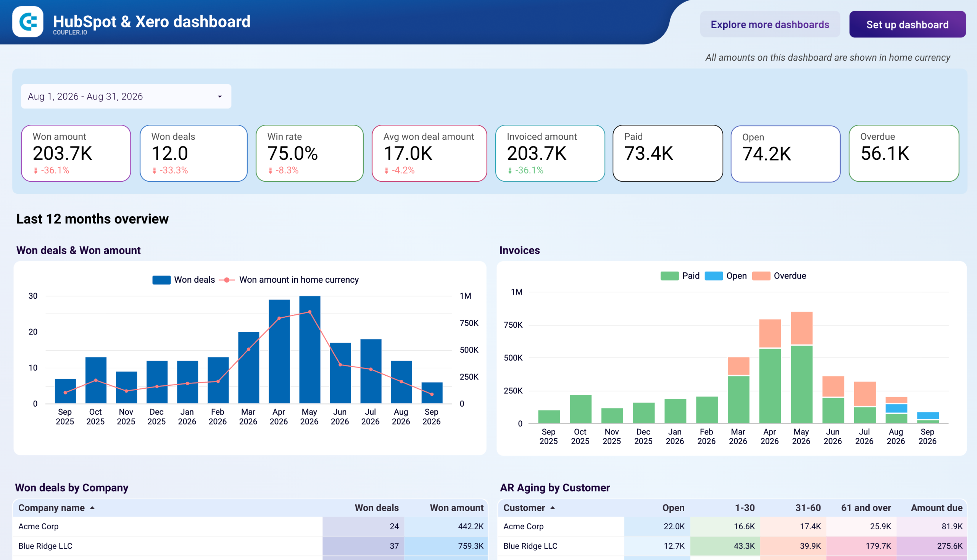Click the Company name sort arrow
The width and height of the screenshot is (977, 560).
pyautogui.click(x=92, y=508)
